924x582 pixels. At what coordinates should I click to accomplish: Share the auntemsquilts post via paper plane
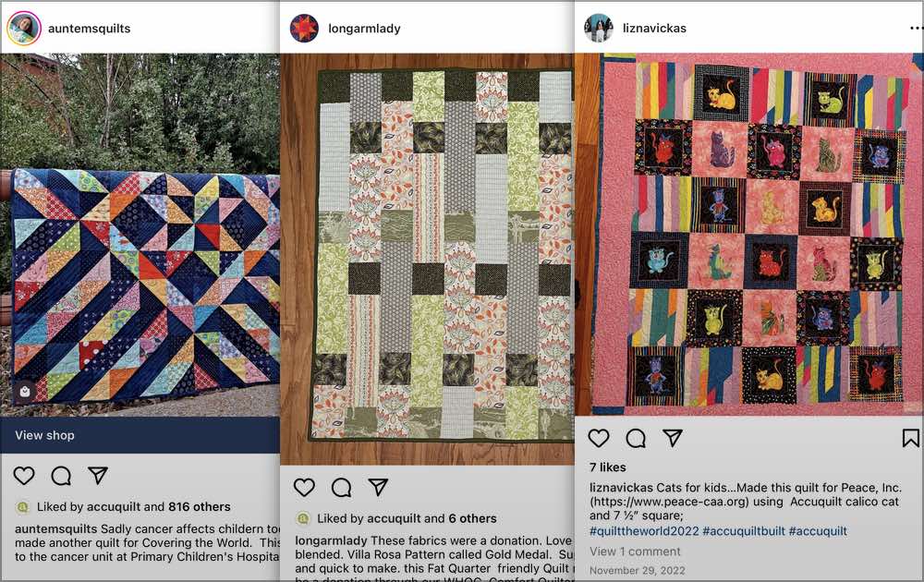[x=98, y=475]
